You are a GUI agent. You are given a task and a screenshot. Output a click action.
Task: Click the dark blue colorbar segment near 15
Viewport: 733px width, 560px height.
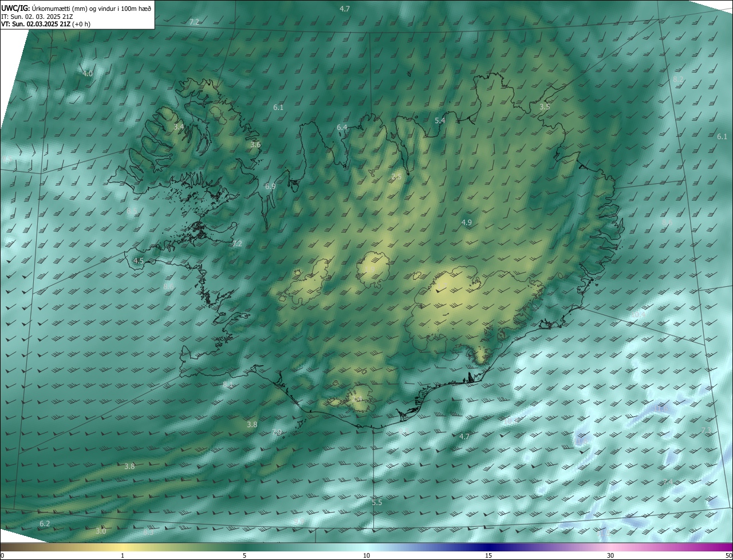pyautogui.click(x=488, y=547)
